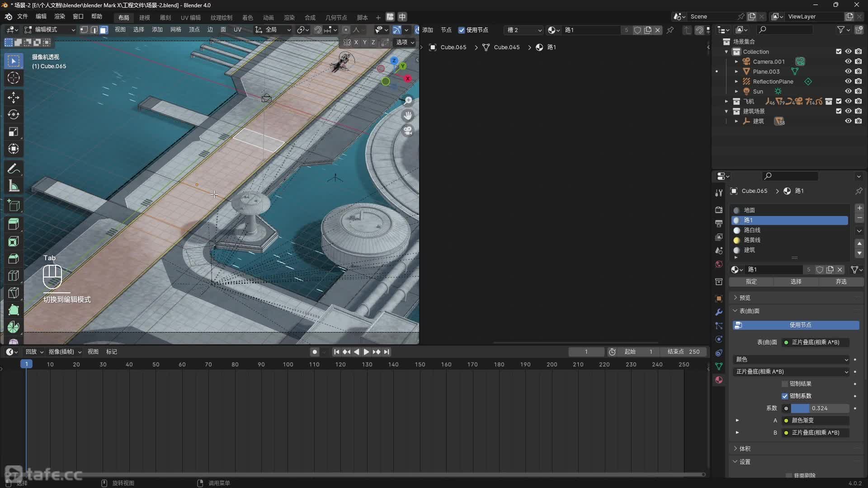Switch to face select mode

(x=104, y=30)
